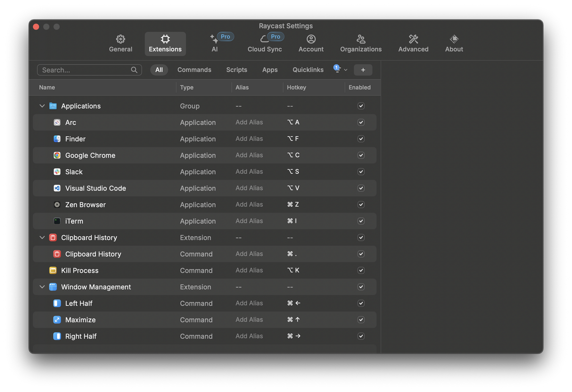Collapse the Window Management extension

click(42, 287)
